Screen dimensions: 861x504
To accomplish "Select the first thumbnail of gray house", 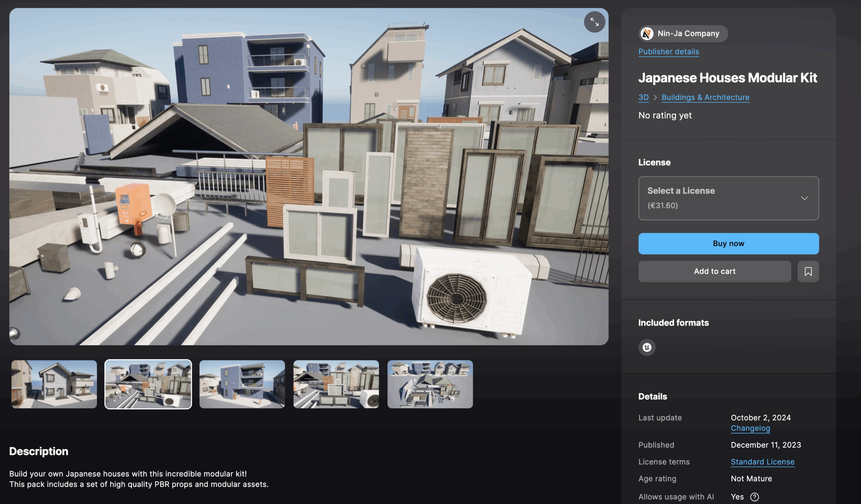I will (54, 384).
